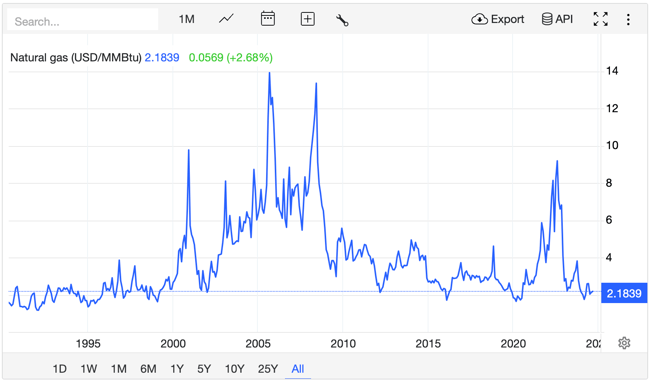Open the 1M interval dropdown in toolbar

187,19
